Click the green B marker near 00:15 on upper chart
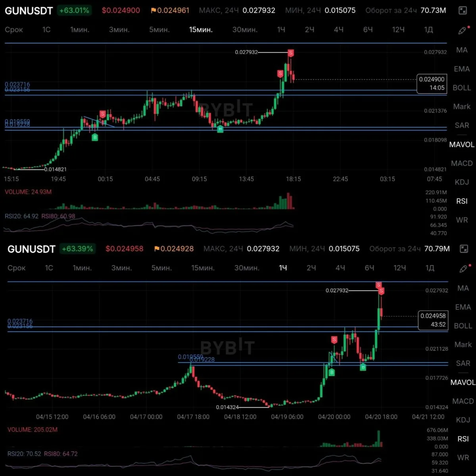This screenshot has width=476, height=476. pyautogui.click(x=95, y=137)
